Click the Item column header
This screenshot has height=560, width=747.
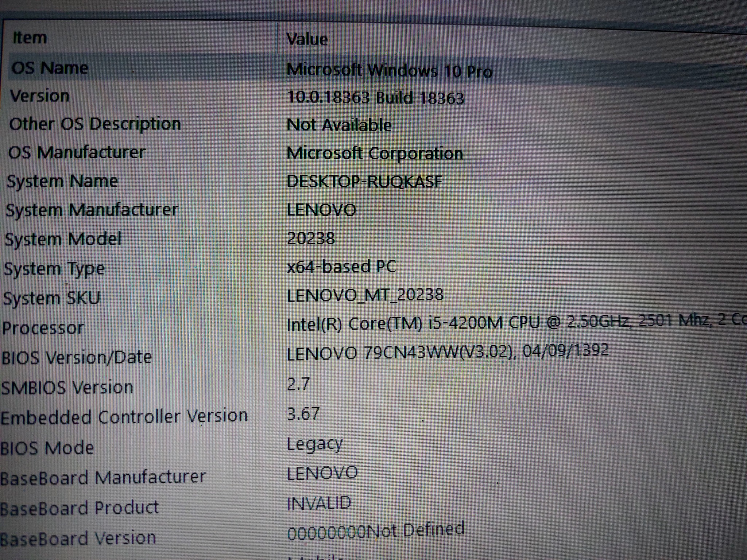(30, 38)
